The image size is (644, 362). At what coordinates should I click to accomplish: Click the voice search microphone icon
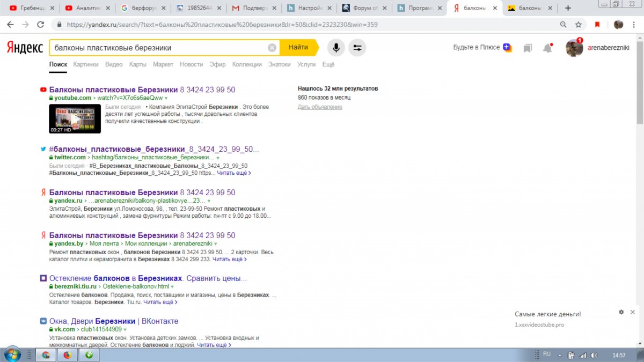point(336,48)
